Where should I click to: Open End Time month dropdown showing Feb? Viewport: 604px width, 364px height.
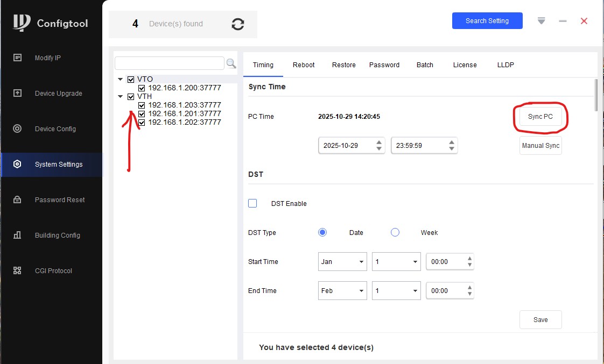tap(342, 291)
